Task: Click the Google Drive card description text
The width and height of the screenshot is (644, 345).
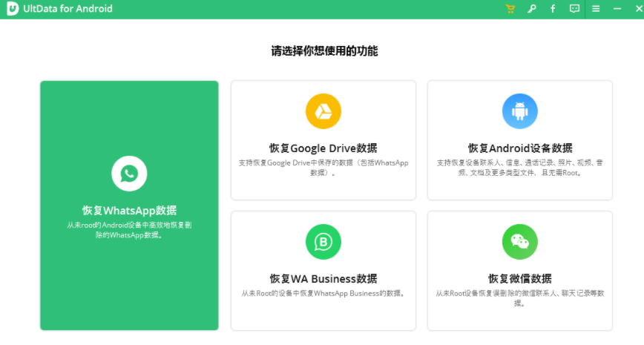Action: (x=323, y=168)
